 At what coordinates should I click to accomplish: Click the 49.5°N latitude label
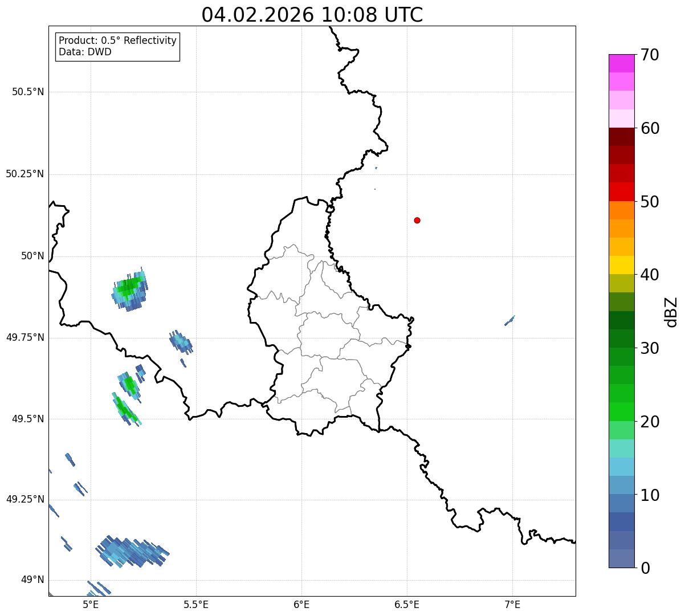click(28, 419)
